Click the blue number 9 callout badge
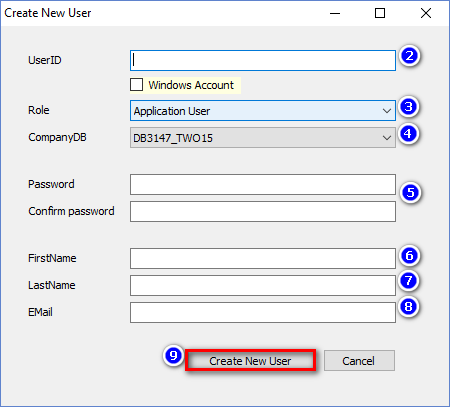This screenshot has width=450, height=407. (173, 355)
